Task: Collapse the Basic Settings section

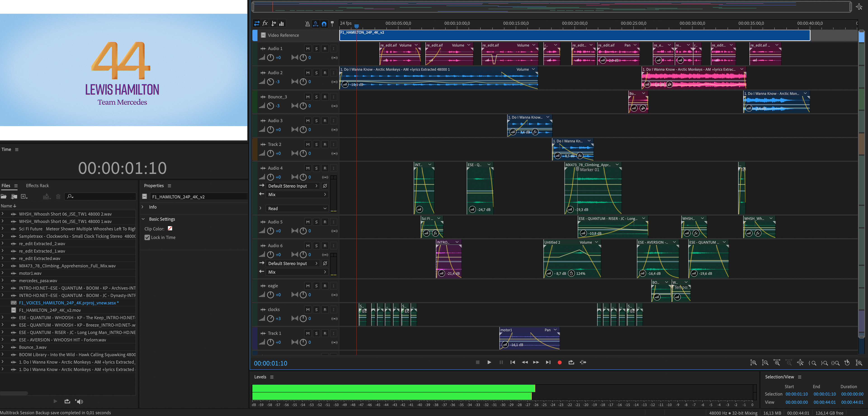Action: 143,219
